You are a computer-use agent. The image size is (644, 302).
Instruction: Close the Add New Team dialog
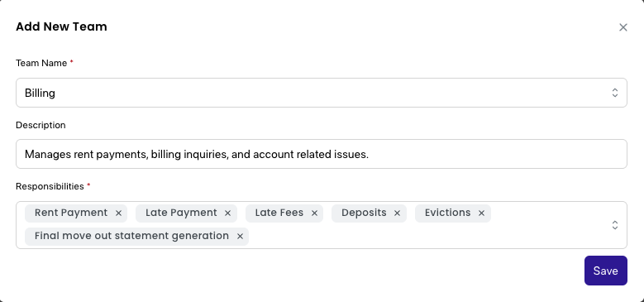623,27
